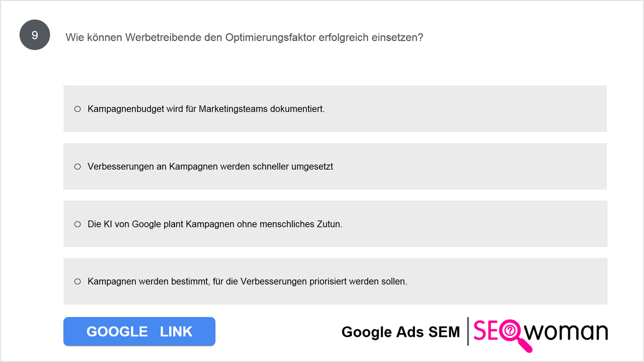Screen dimensions: 644x362
Task: Click the question text about Optimierungsfaktor
Action: click(244, 37)
